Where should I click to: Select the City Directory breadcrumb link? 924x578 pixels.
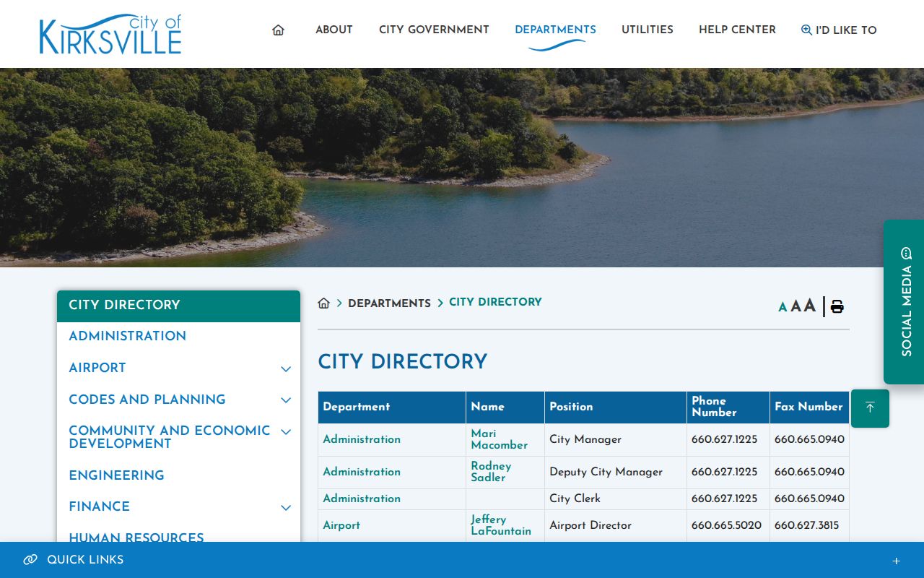tap(495, 302)
